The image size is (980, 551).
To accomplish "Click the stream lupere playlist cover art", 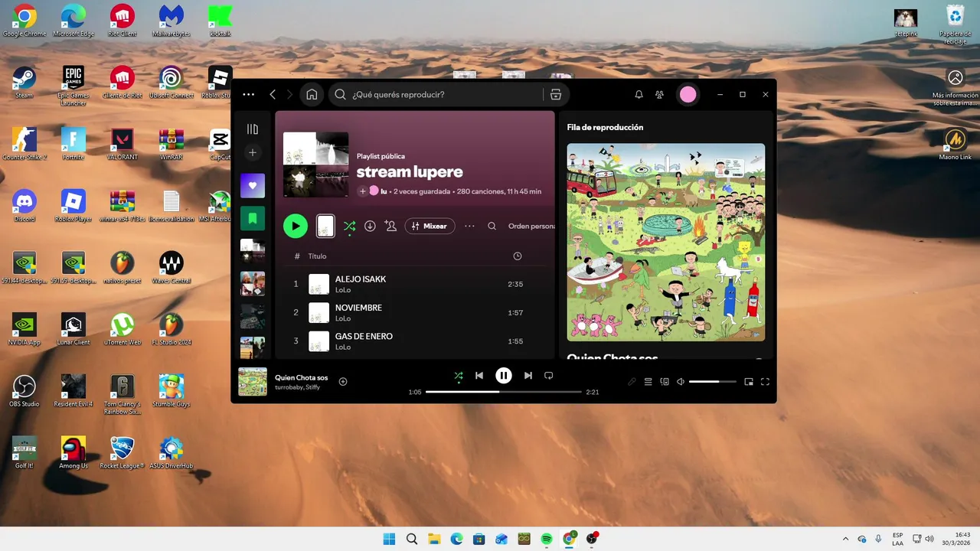I will [x=315, y=165].
